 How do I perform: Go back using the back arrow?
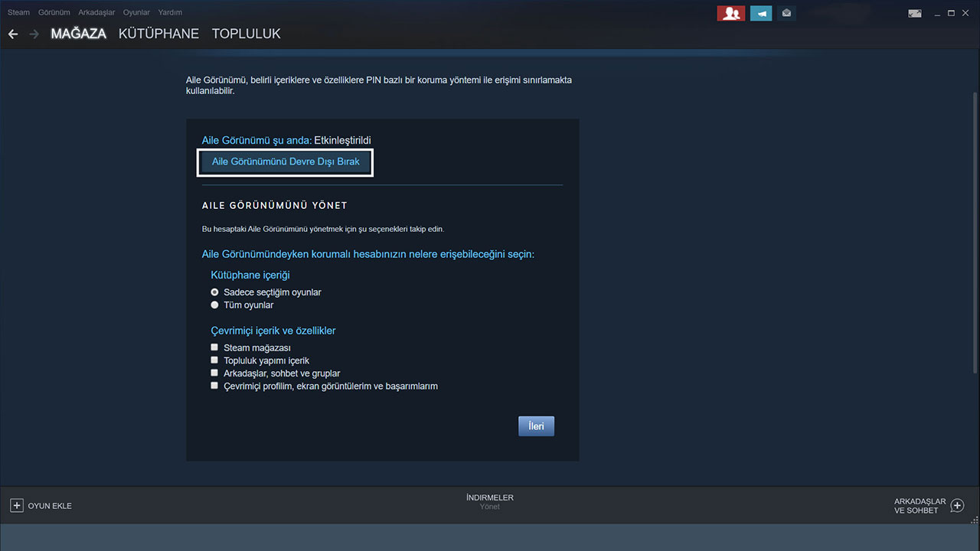point(12,34)
